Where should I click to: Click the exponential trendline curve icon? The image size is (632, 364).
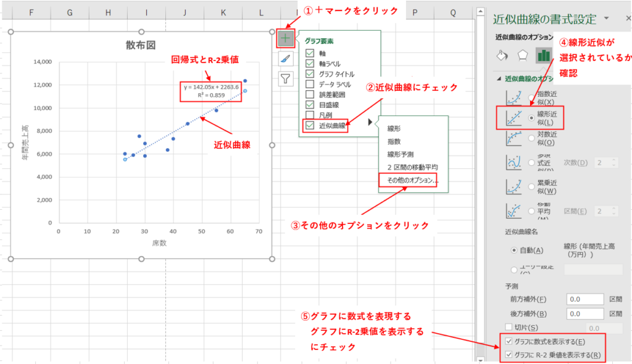coord(515,96)
